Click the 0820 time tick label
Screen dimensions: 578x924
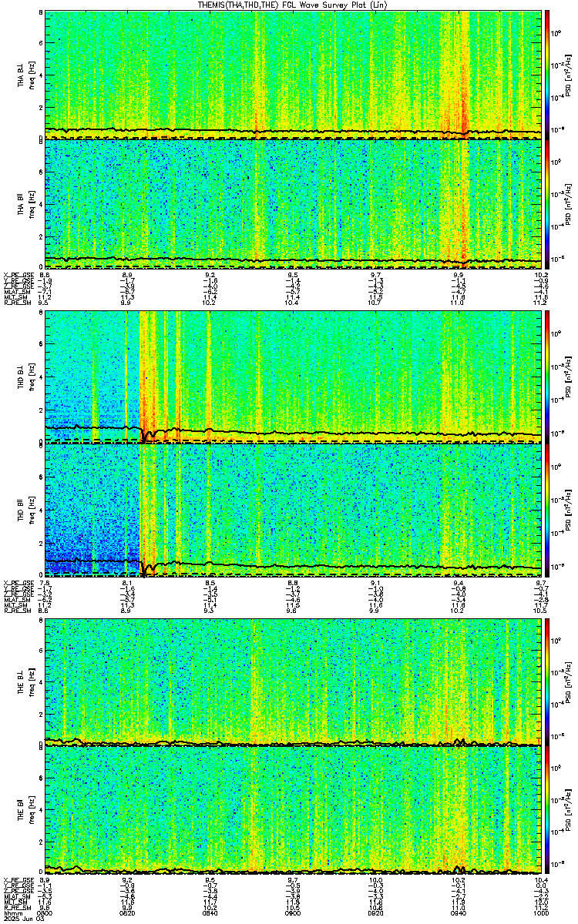[128, 912]
